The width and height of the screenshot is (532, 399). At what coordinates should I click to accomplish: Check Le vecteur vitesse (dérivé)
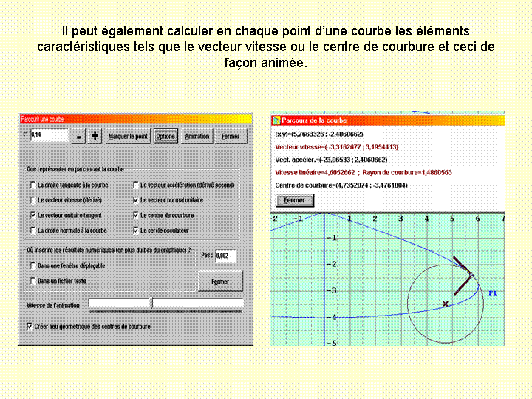point(33,200)
